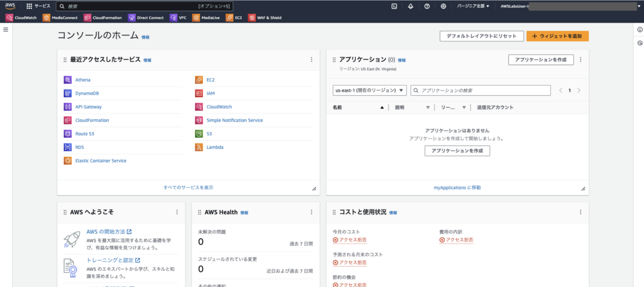Open the info panel icon on the right edge

[640, 30]
